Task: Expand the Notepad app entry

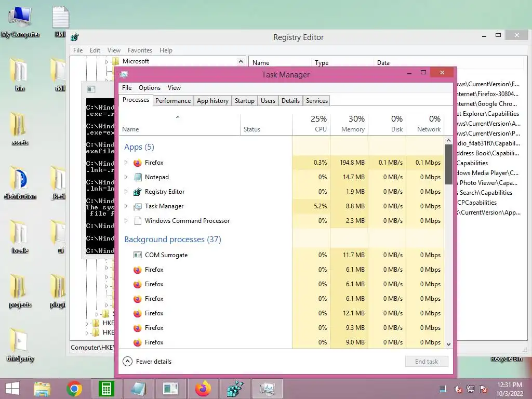Action: point(126,177)
